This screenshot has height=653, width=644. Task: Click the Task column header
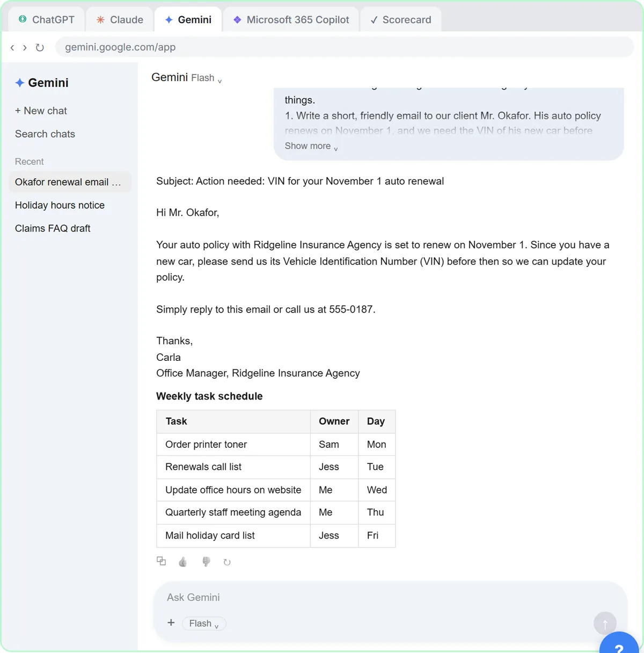point(233,422)
